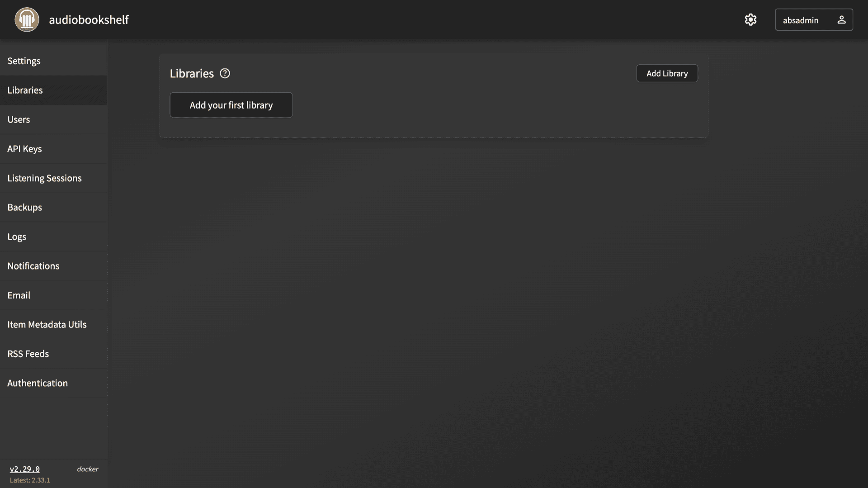
Task: Open Item Metadata Utils
Action: point(53,324)
